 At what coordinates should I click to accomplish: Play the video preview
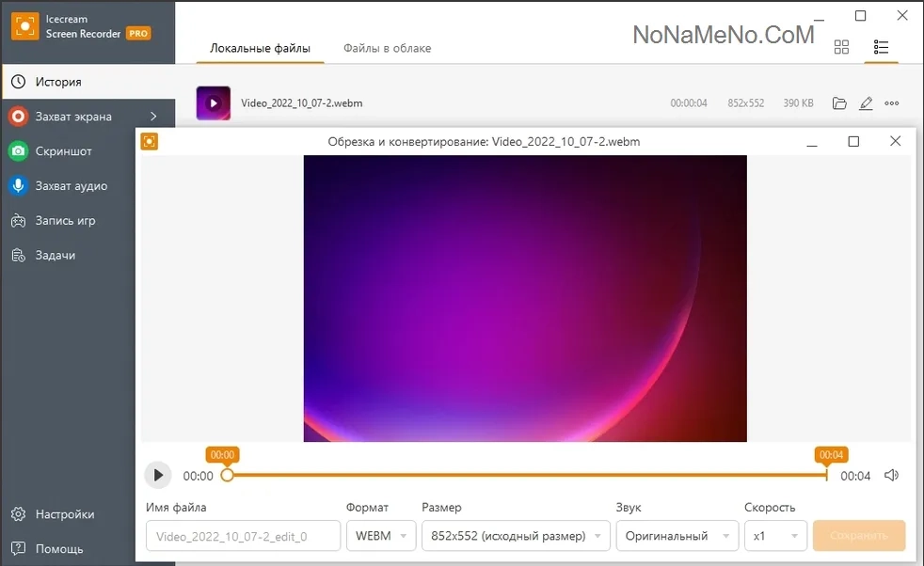[x=158, y=476]
